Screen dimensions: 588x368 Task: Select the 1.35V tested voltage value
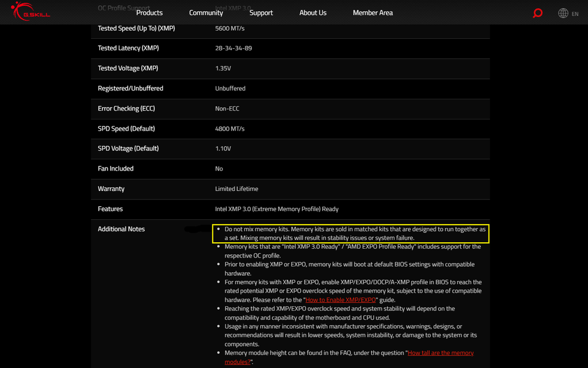point(222,69)
